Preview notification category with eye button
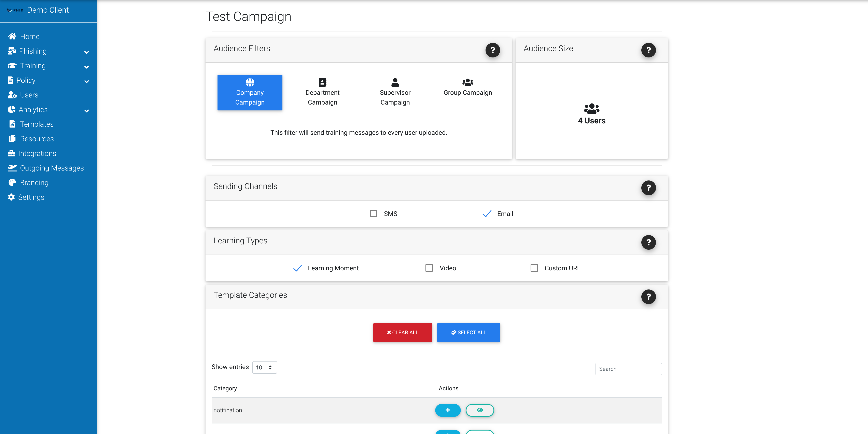868x434 pixels. (480, 410)
